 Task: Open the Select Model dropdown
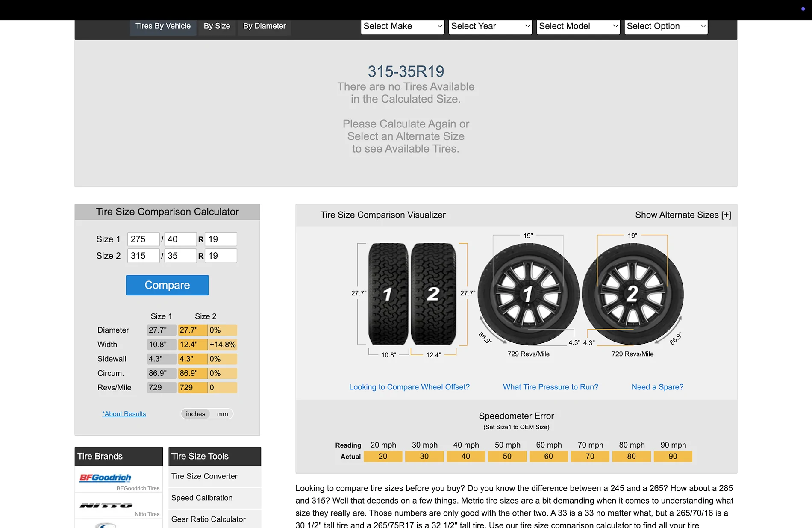coord(578,26)
